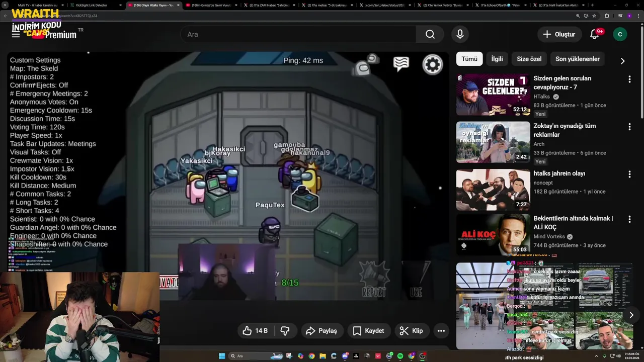Open options for "Sizden gelen soruları cevaplıyoruz - 7"
The image size is (644, 362).
click(x=629, y=79)
